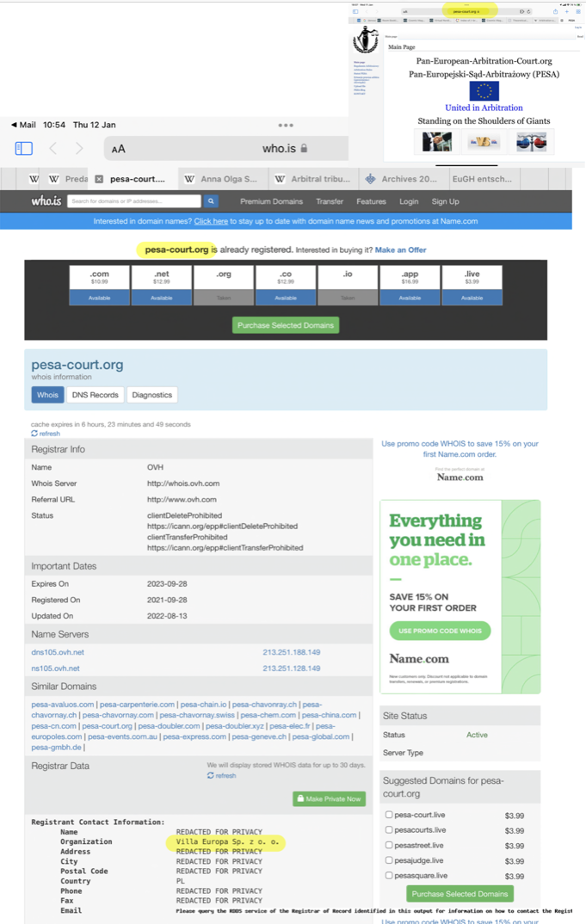Viewport: 586px width, 924px height.
Task: Click the refresh icon under cache expires
Action: point(34,433)
